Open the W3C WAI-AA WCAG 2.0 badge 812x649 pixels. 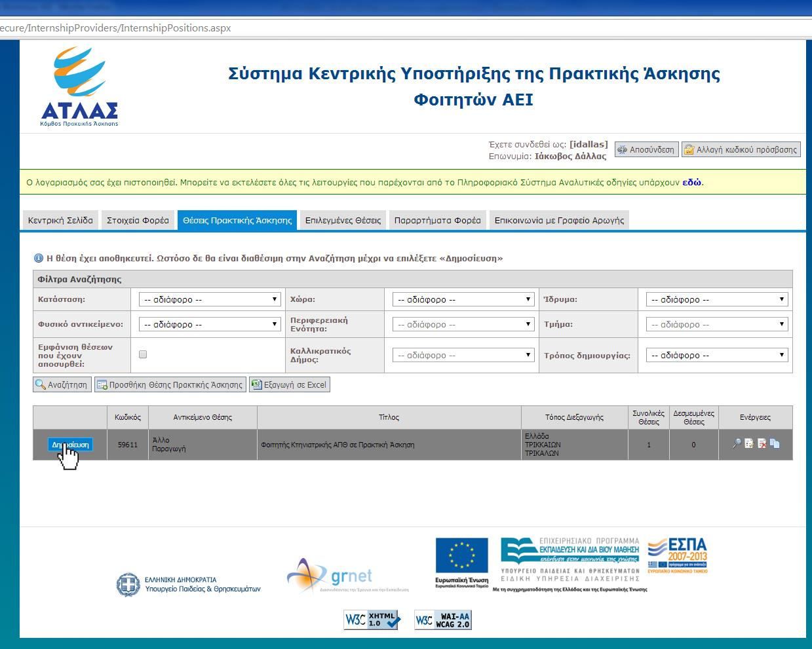tap(443, 620)
